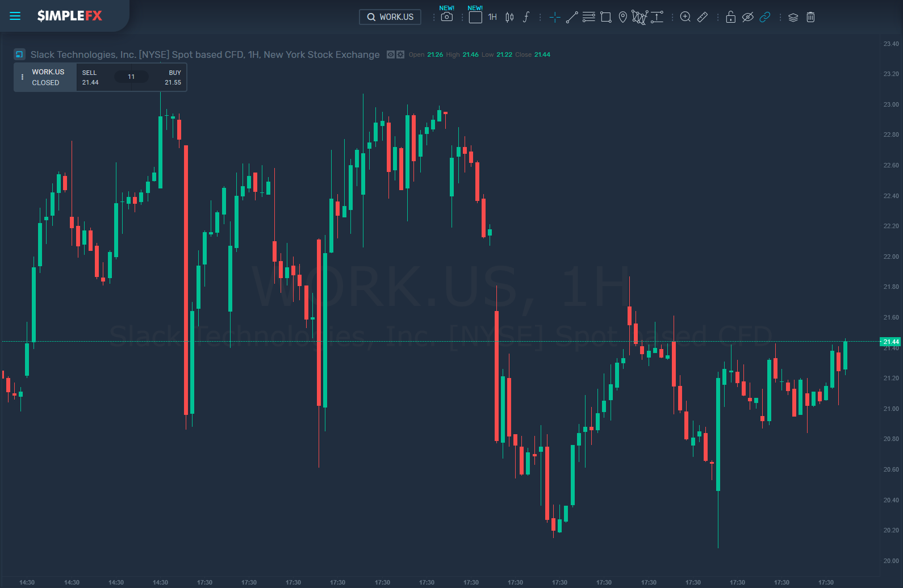This screenshot has height=588, width=903.
Task: Toggle the lock drawings padlock icon
Action: coord(731,17)
